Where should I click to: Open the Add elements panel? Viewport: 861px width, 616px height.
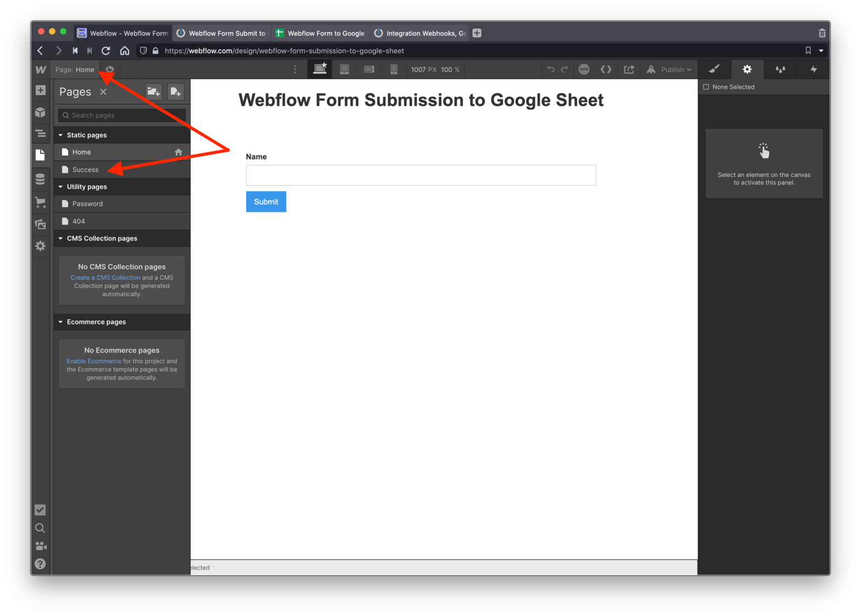41,90
